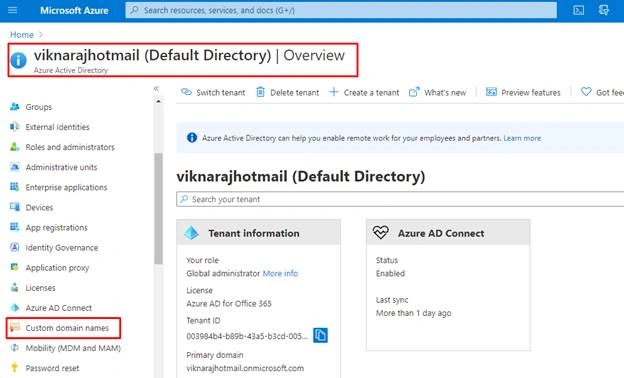Click the More info link under role

[280, 273]
